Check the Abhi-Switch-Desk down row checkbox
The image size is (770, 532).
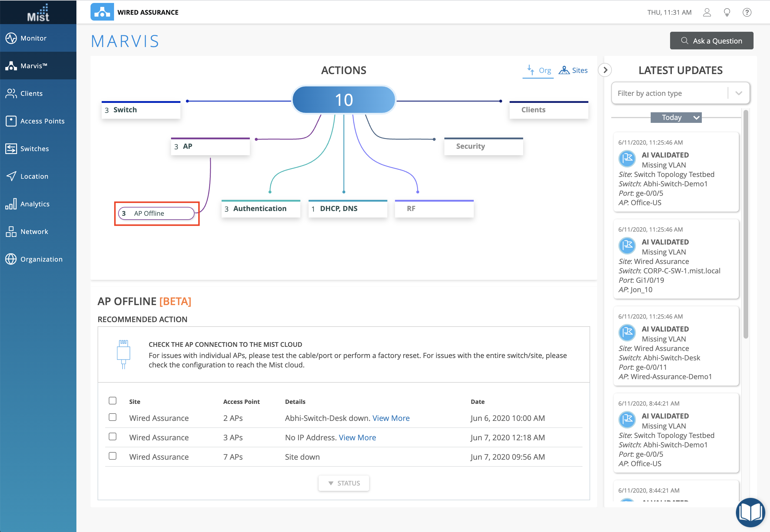pyautogui.click(x=113, y=417)
